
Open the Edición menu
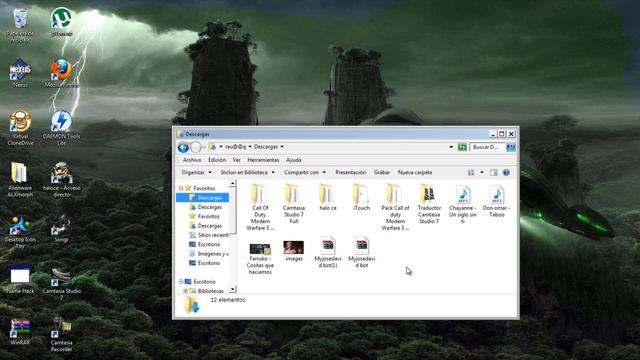[x=217, y=160]
